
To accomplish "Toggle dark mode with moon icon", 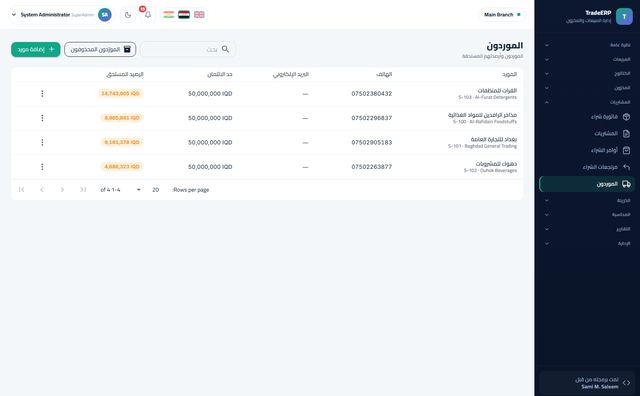I will click(128, 15).
